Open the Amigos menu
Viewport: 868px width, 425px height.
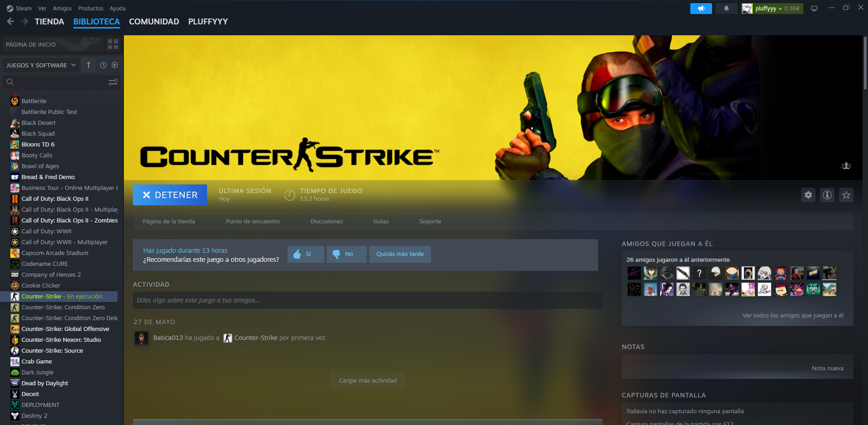pyautogui.click(x=62, y=9)
